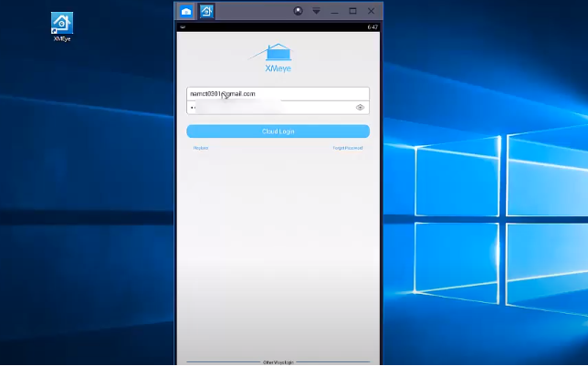Click the Other Ways login label

coord(278,362)
